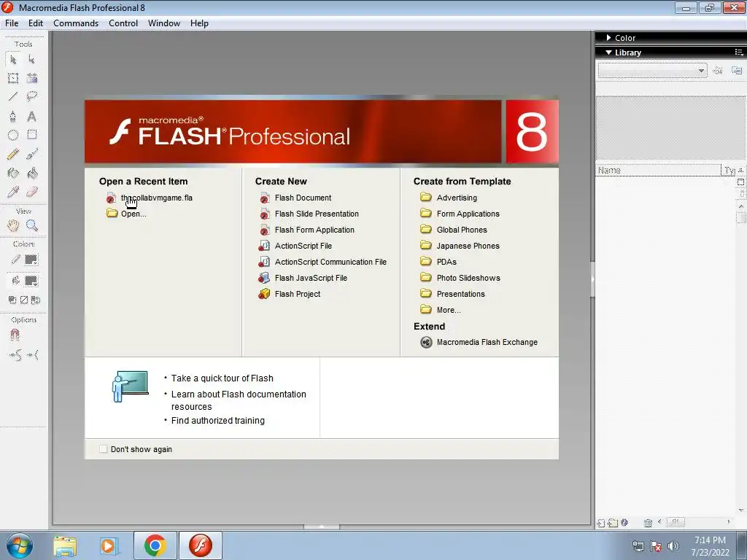
Task: Pick the Ink Bottle tool
Action: [x=13, y=173]
